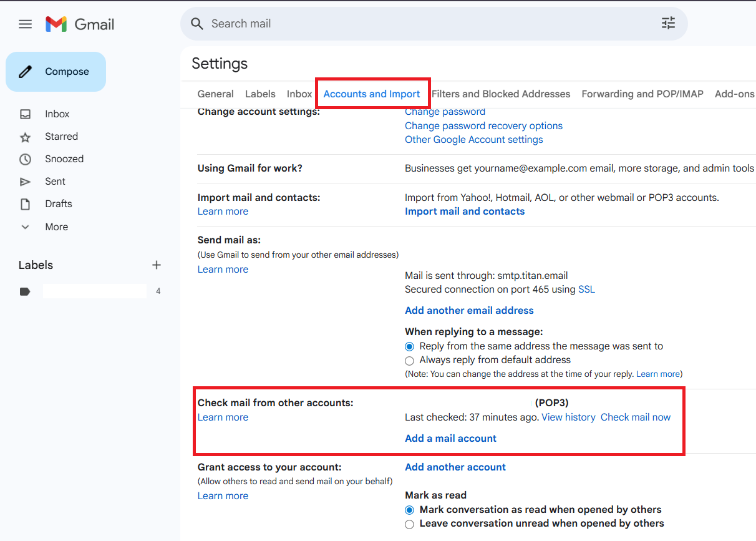The width and height of the screenshot is (756, 541).
Task: Switch to Filters and Blocked Addresses tab
Action: click(500, 94)
